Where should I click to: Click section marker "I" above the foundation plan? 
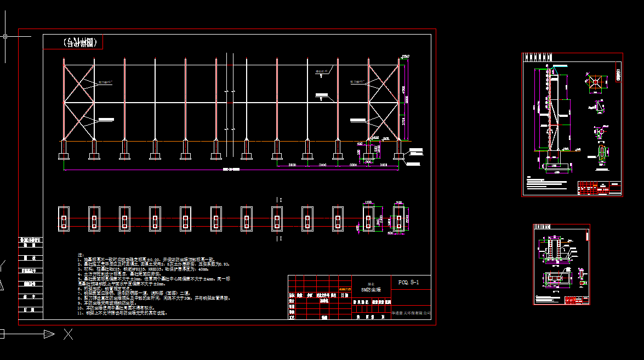click(280, 200)
